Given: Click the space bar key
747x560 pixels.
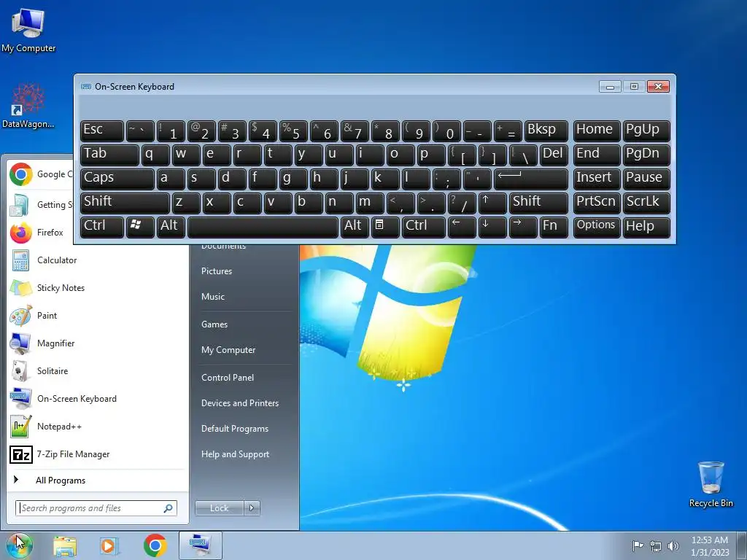Looking at the screenshot, I should (263, 227).
